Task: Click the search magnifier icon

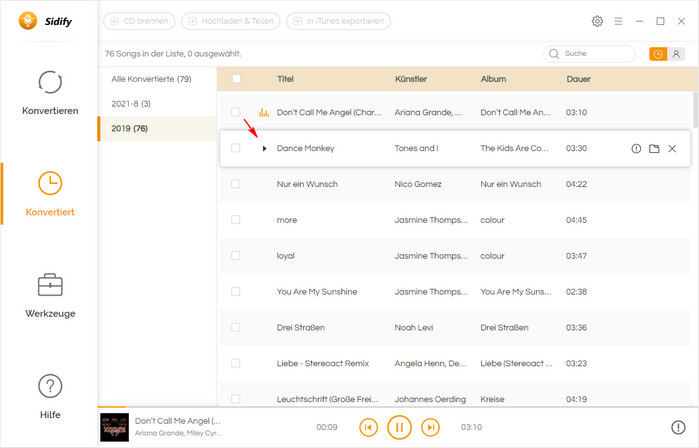Action: (x=554, y=54)
